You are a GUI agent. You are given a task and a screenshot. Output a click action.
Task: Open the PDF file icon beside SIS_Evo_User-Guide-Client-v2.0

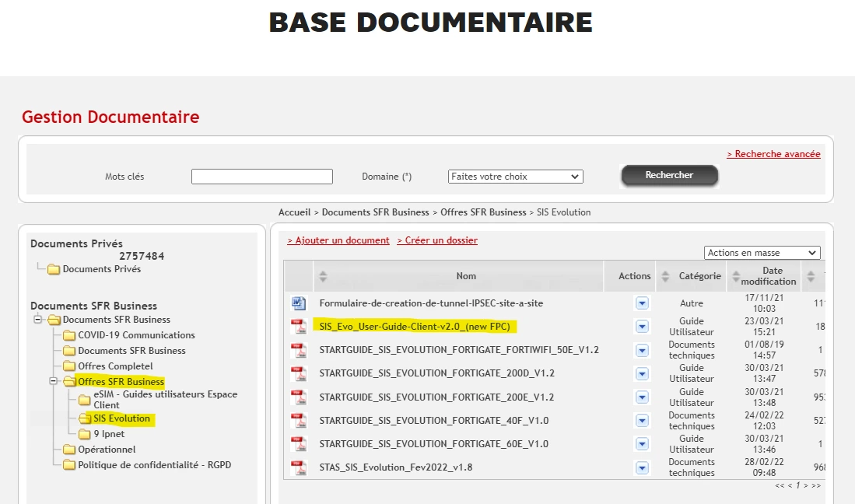tap(298, 327)
